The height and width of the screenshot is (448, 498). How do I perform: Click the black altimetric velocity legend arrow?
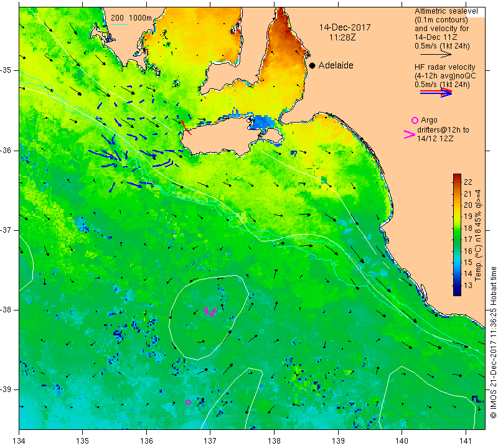tap(436, 55)
